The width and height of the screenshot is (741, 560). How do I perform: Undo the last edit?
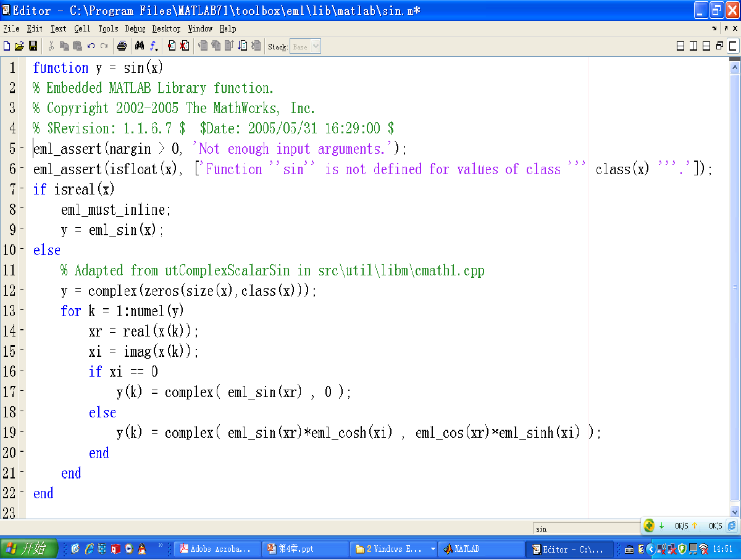coord(91,46)
